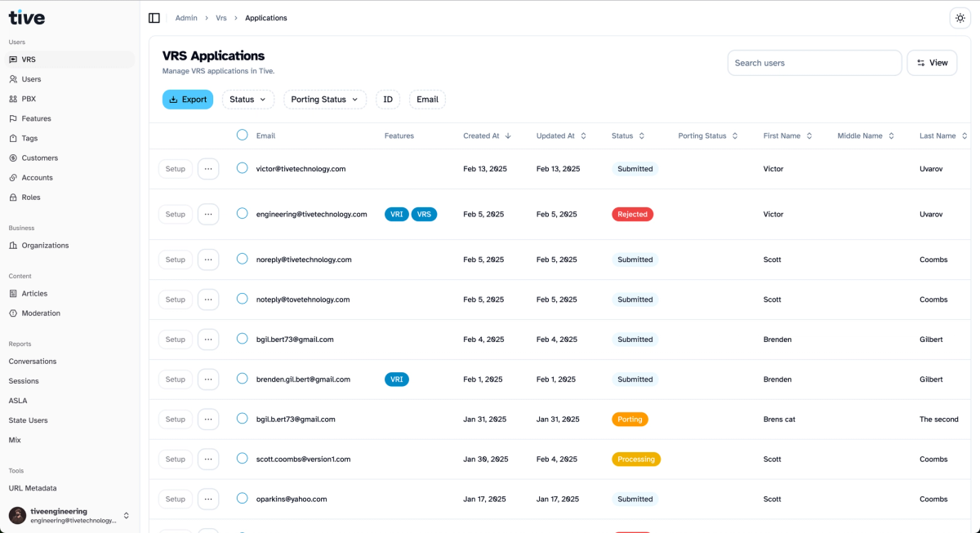
Task: Open the Status filter dropdown
Action: click(x=247, y=98)
